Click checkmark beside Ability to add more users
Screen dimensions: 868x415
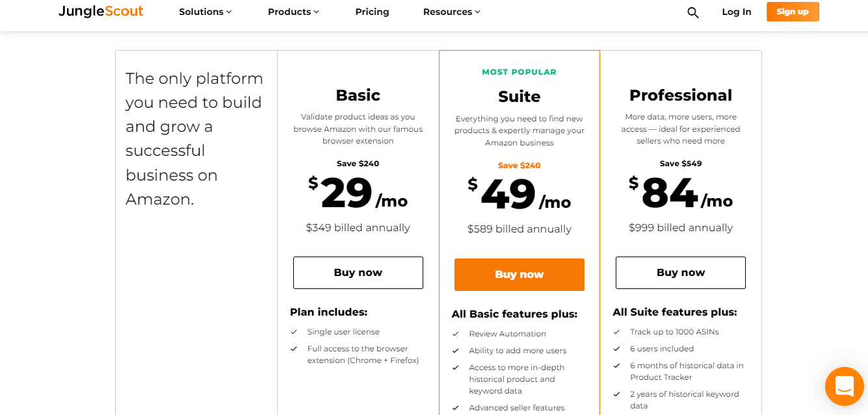coord(456,351)
